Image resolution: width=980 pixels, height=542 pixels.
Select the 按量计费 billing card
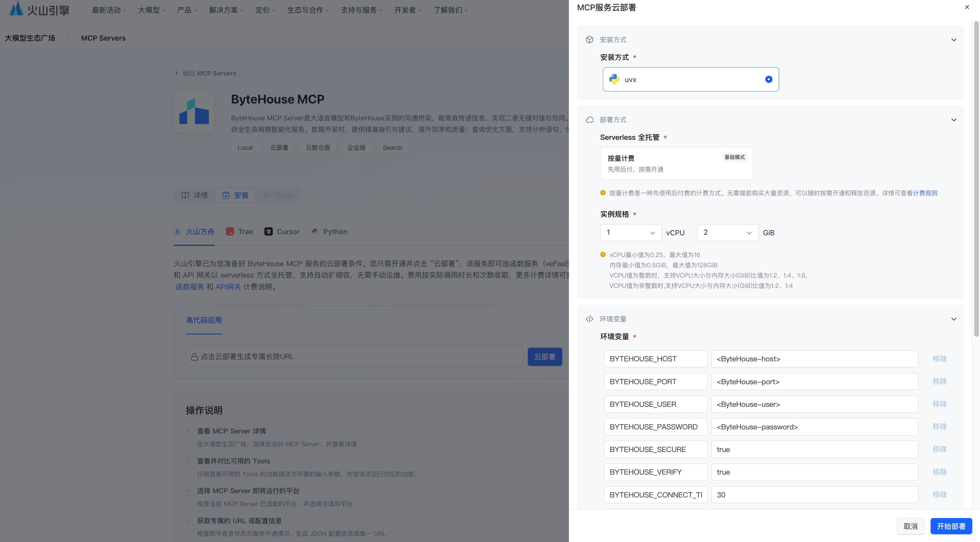676,164
